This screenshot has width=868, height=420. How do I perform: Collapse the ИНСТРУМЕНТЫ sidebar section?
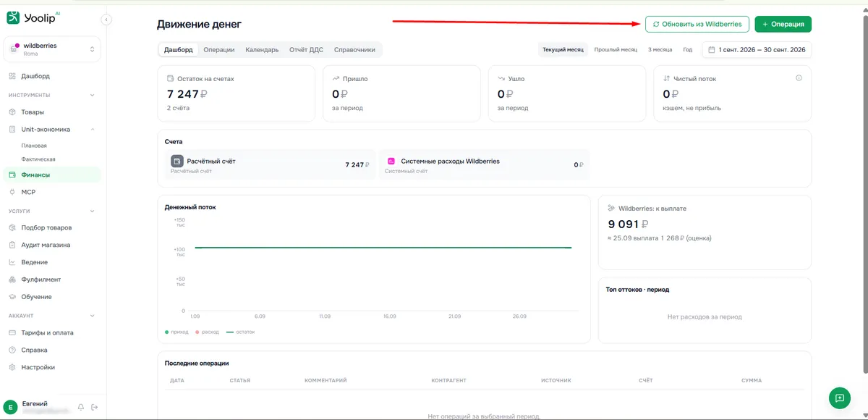tap(92, 95)
